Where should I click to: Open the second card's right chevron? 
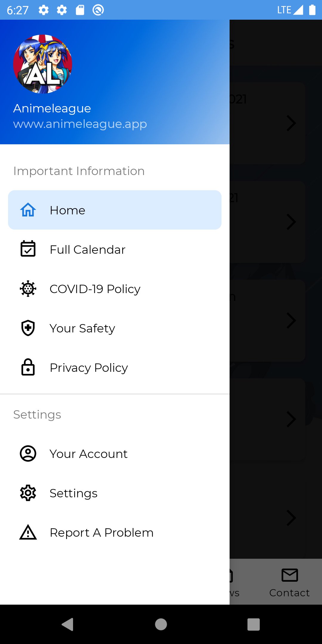[x=291, y=222]
